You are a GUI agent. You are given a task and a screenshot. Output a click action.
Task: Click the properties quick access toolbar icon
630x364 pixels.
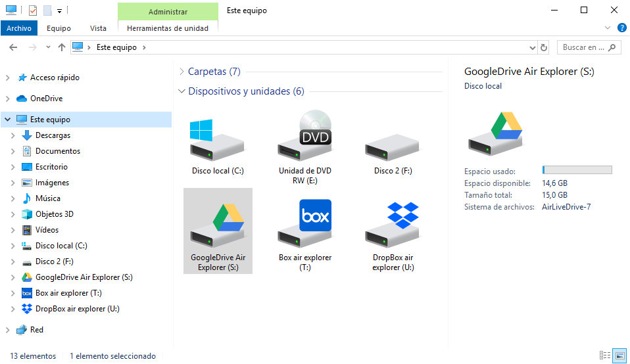point(33,11)
